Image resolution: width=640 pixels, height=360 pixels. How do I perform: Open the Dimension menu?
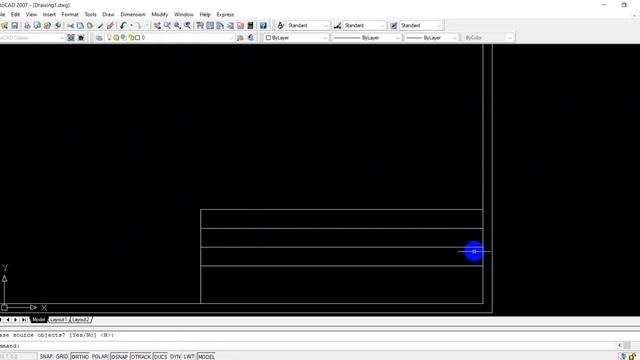tap(133, 14)
